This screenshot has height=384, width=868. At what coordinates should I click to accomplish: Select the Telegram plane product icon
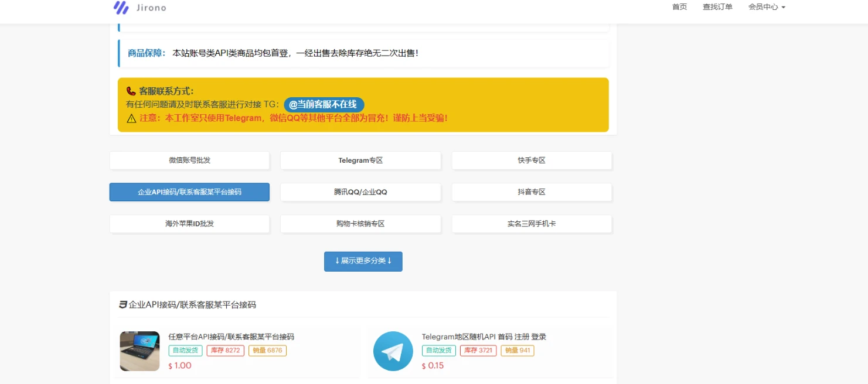393,351
